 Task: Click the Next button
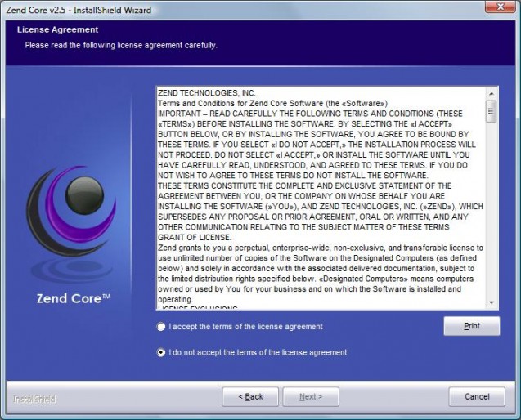tap(311, 396)
